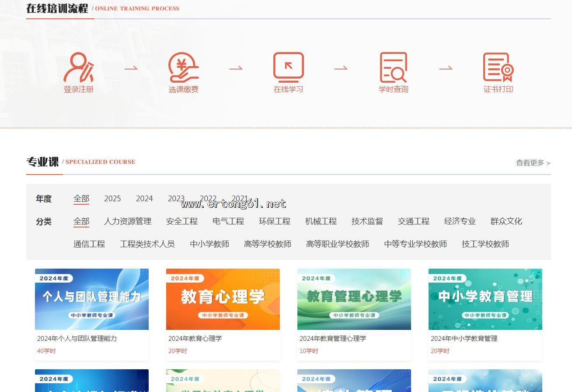
Task: Select the 高等学校教师 category filter
Action: tap(268, 244)
